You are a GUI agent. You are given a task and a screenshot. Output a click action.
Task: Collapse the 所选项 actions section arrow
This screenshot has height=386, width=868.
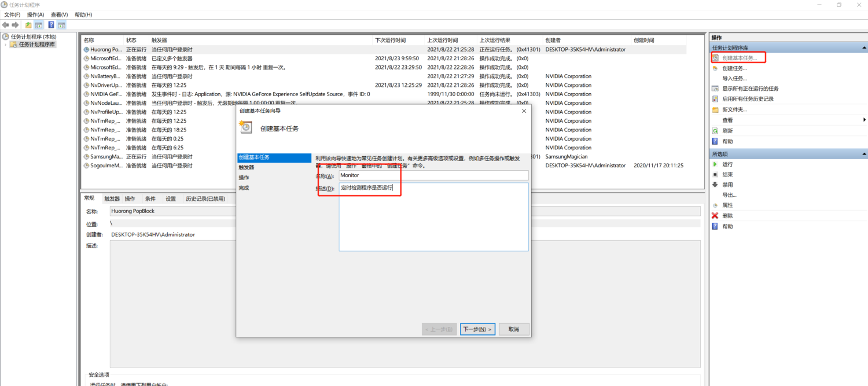[x=864, y=155]
